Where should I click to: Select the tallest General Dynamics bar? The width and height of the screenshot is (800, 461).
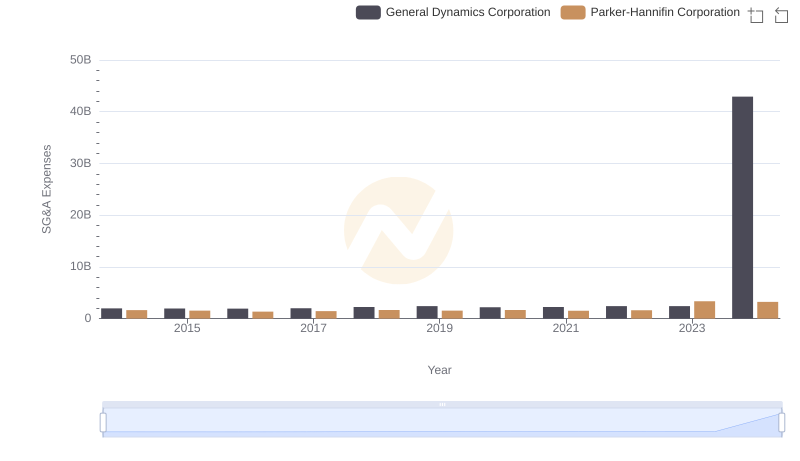[742, 207]
